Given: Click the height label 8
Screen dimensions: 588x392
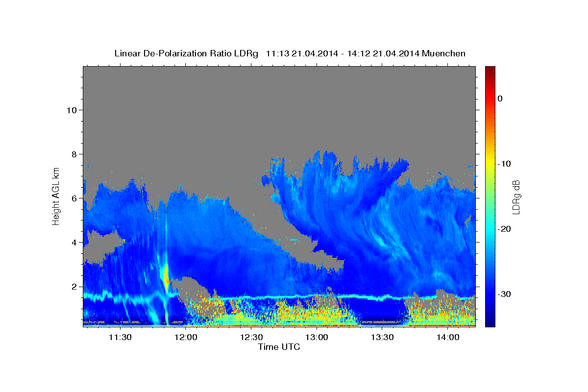Looking at the screenshot, I should pyautogui.click(x=73, y=154).
